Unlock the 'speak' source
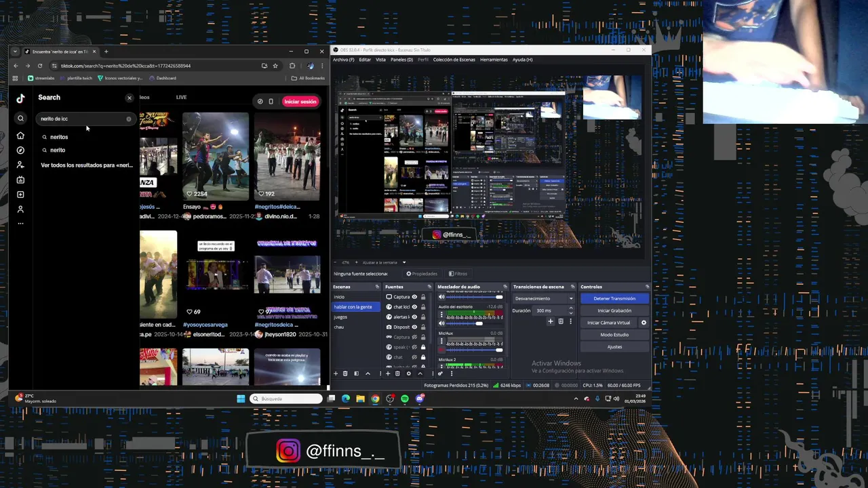868x488 pixels. pyautogui.click(x=423, y=347)
